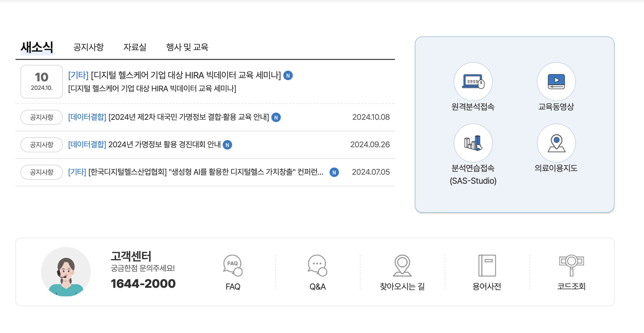Open the Q&A chat icon
Screen dimensions: 644x333
tap(317, 265)
